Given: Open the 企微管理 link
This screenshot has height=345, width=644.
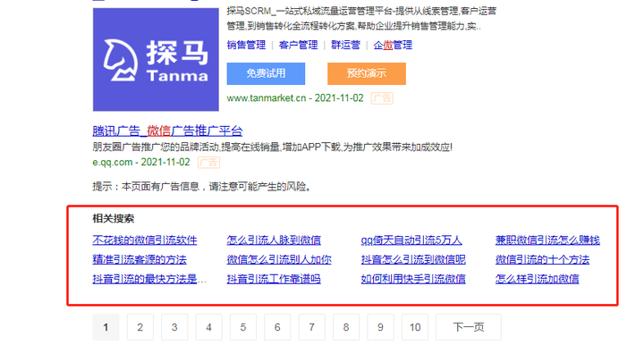Looking at the screenshot, I should 393,45.
